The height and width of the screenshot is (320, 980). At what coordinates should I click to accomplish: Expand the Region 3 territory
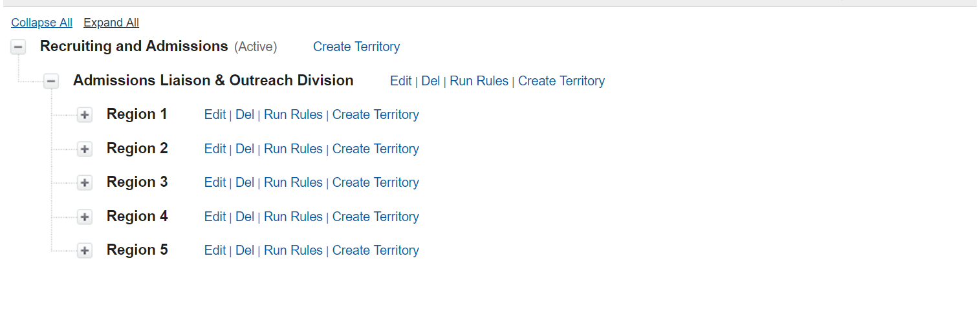(85, 183)
